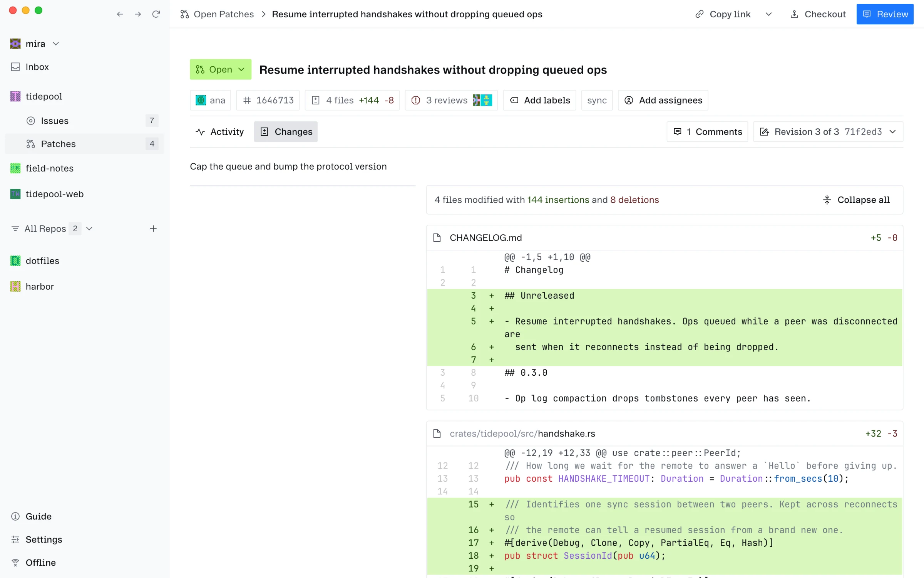Click the HANDSHAKE_TIMEOUT code line

[665, 479]
